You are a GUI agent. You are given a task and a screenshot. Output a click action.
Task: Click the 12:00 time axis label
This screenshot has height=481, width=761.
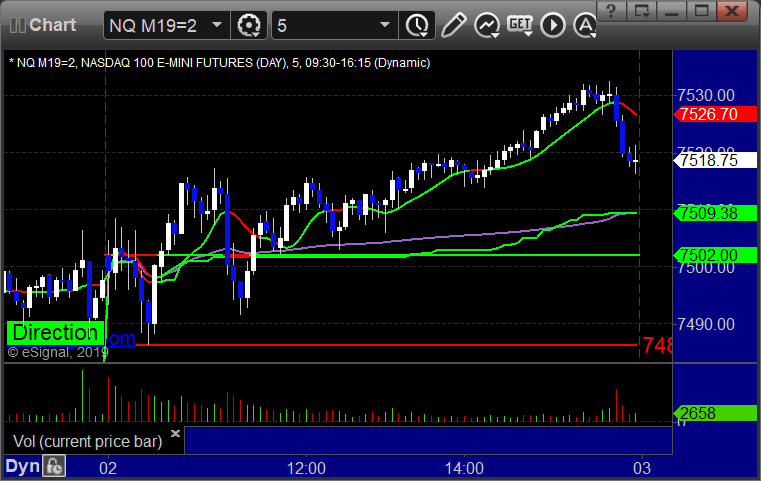pyautogui.click(x=306, y=468)
